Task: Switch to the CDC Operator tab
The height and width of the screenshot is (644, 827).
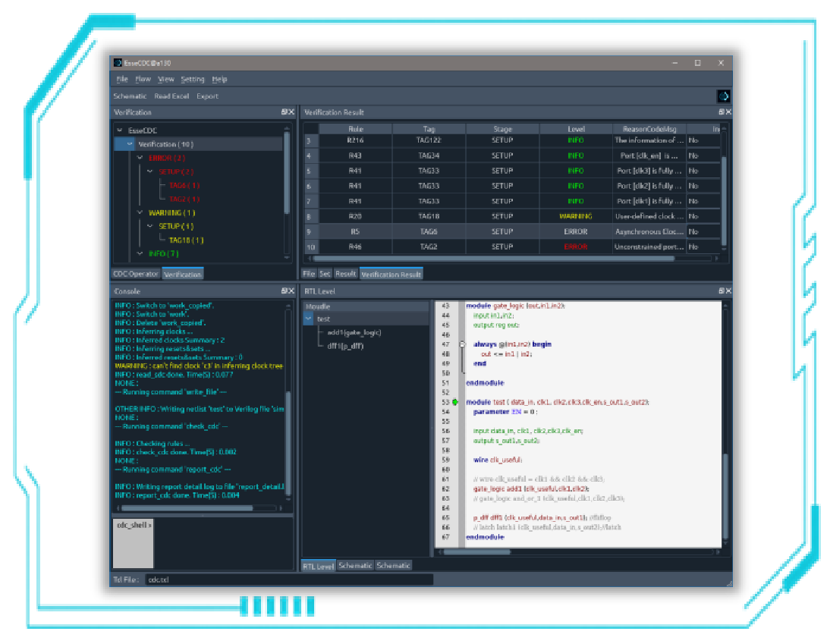Action: [x=136, y=275]
